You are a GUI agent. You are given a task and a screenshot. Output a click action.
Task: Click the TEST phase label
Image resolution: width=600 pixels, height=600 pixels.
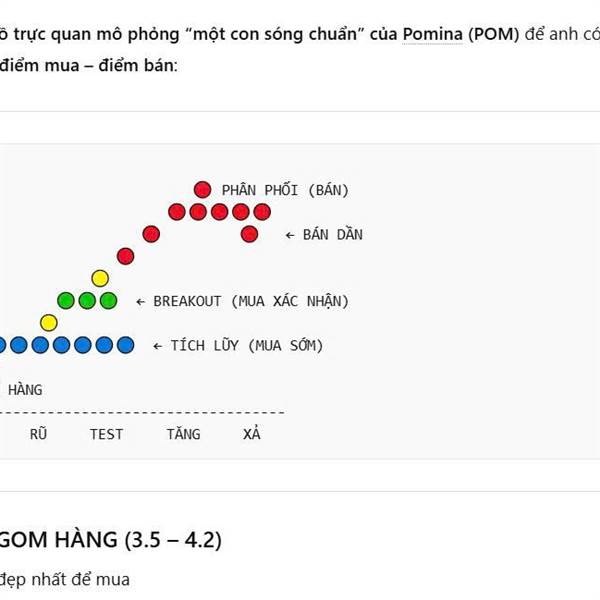pos(106,434)
